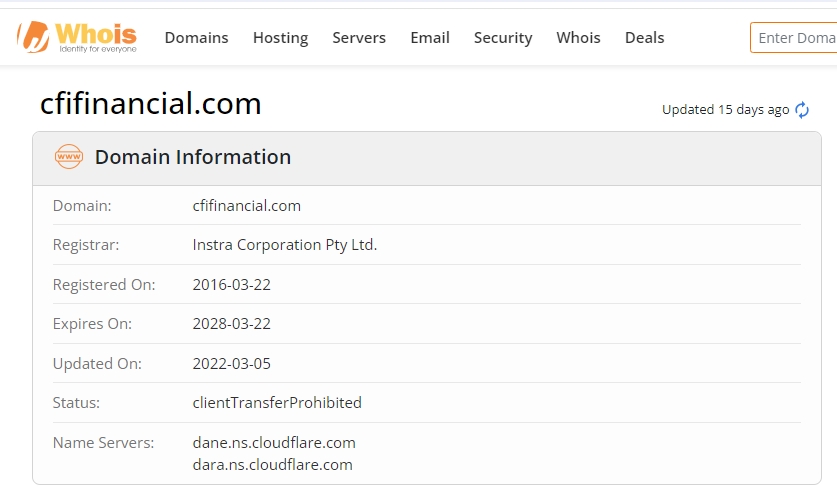Click the expiry date 2028-03-22
Image resolution: width=837 pixels, height=498 pixels.
click(232, 324)
